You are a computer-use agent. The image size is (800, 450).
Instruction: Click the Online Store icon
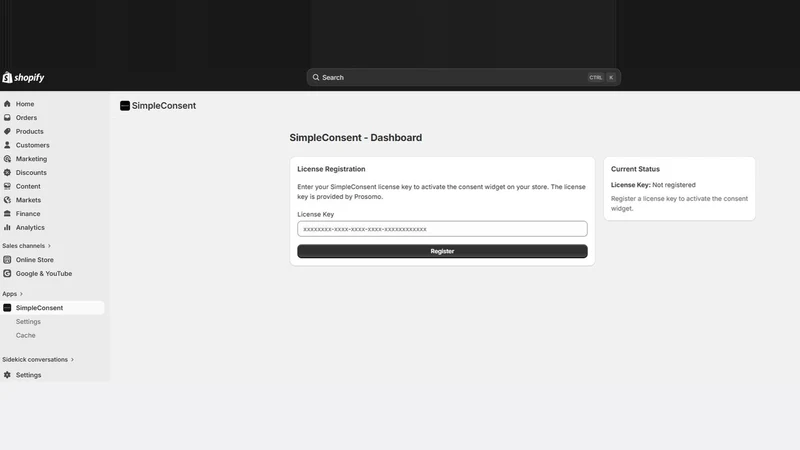tap(7, 260)
